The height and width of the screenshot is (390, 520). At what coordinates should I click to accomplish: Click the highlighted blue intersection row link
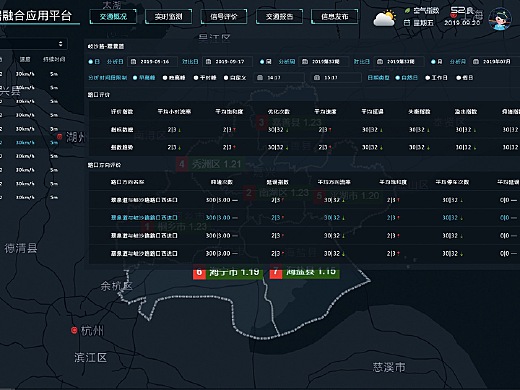(144, 218)
